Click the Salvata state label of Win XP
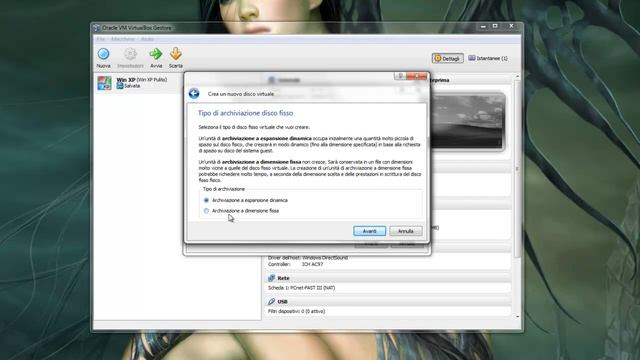This screenshot has height=360, width=640. 132,86
